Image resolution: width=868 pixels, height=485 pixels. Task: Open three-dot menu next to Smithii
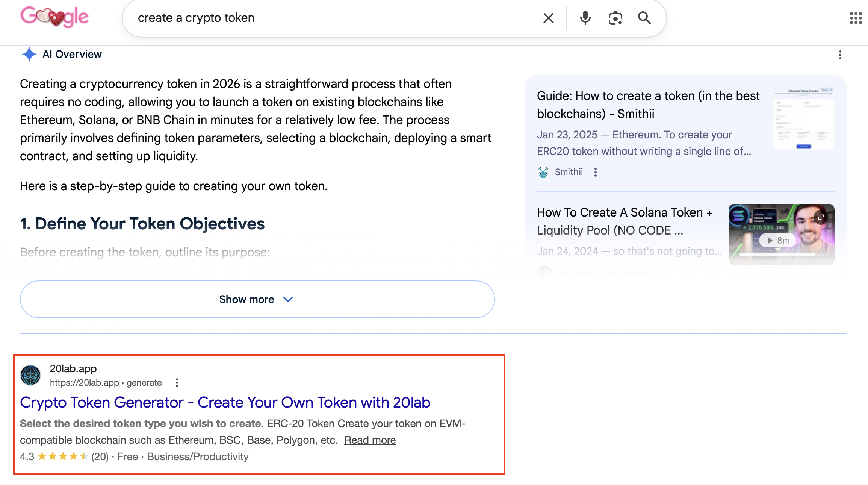[x=596, y=172]
